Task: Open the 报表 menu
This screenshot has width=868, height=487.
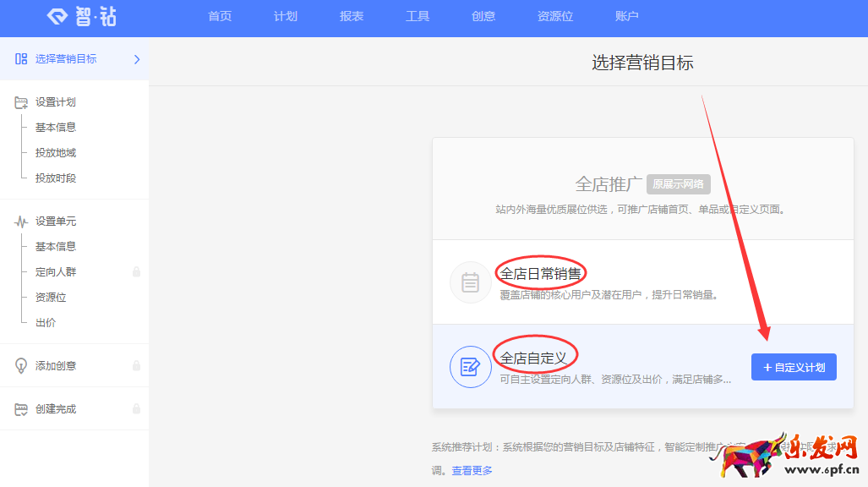Action: pyautogui.click(x=352, y=17)
